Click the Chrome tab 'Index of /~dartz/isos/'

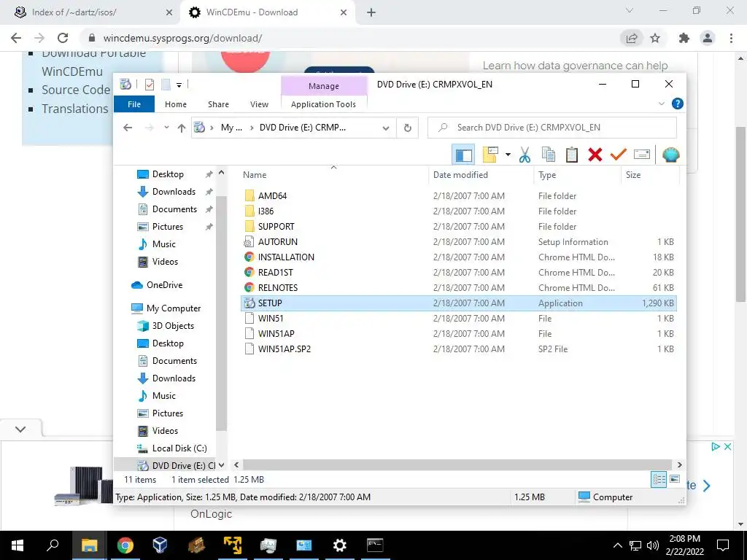pyautogui.click(x=94, y=12)
